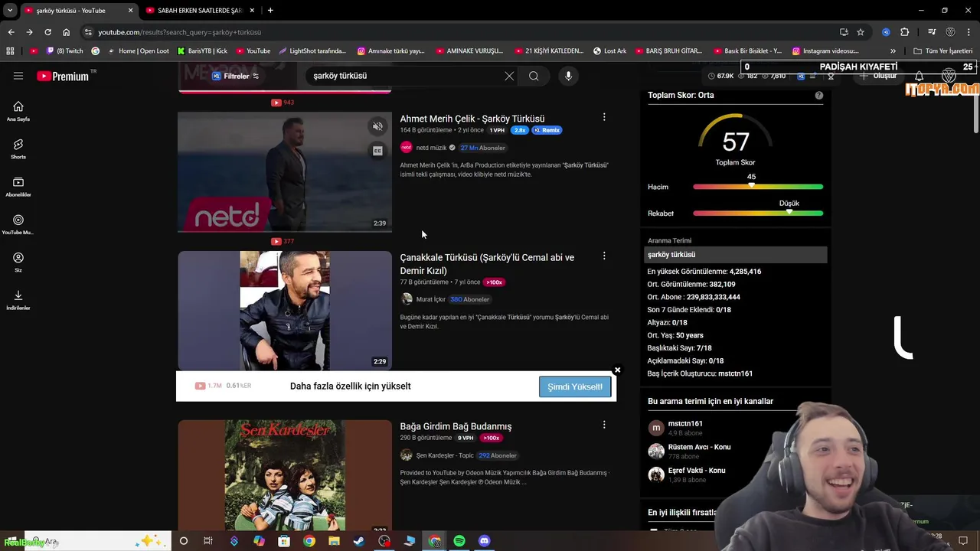
Task: Start voice search with microphone
Action: pos(568,76)
